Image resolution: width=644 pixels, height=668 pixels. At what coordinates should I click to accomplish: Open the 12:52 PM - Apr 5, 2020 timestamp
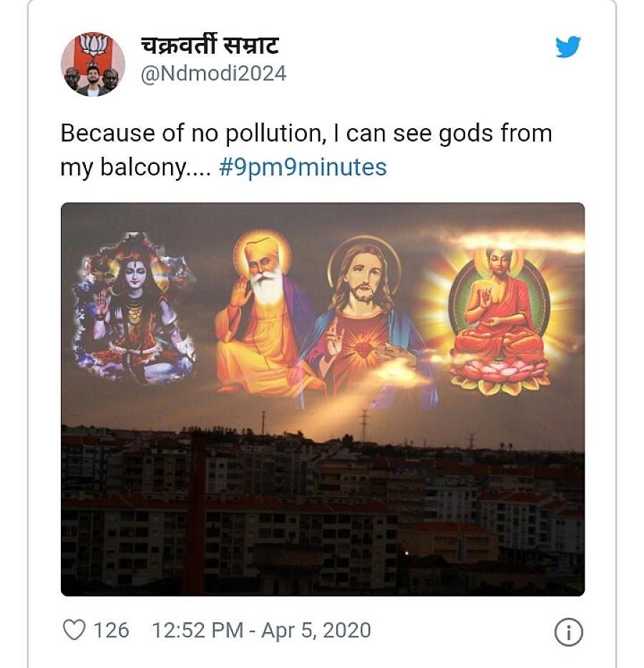tap(261, 630)
